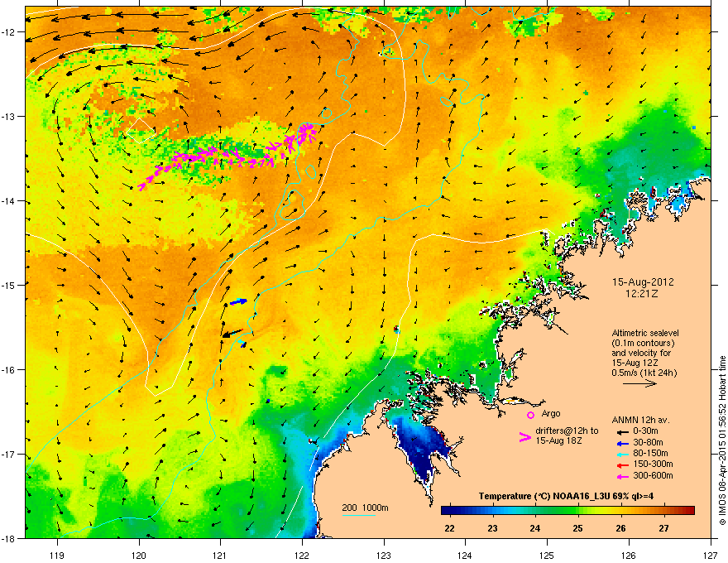The width and height of the screenshot is (728, 563).
Task: Click the 0.5m/s velocity scale arrow
Action: point(639,383)
